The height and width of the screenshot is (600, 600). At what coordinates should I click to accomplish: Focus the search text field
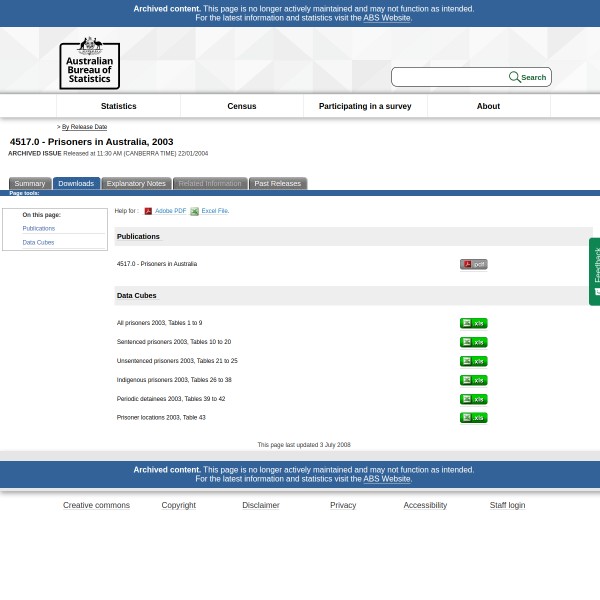pos(449,77)
